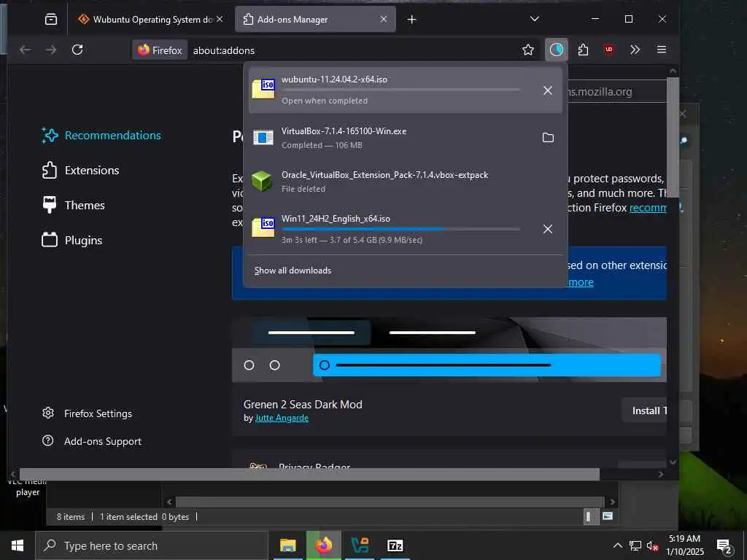Open Extensions category in sidebar
Image resolution: width=747 pixels, height=560 pixels.
[81, 171]
